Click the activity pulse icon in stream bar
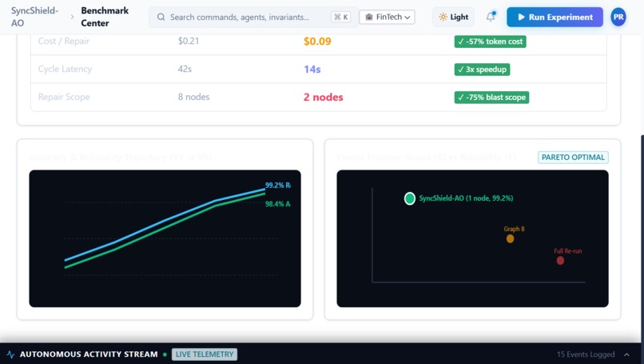 coord(10,354)
